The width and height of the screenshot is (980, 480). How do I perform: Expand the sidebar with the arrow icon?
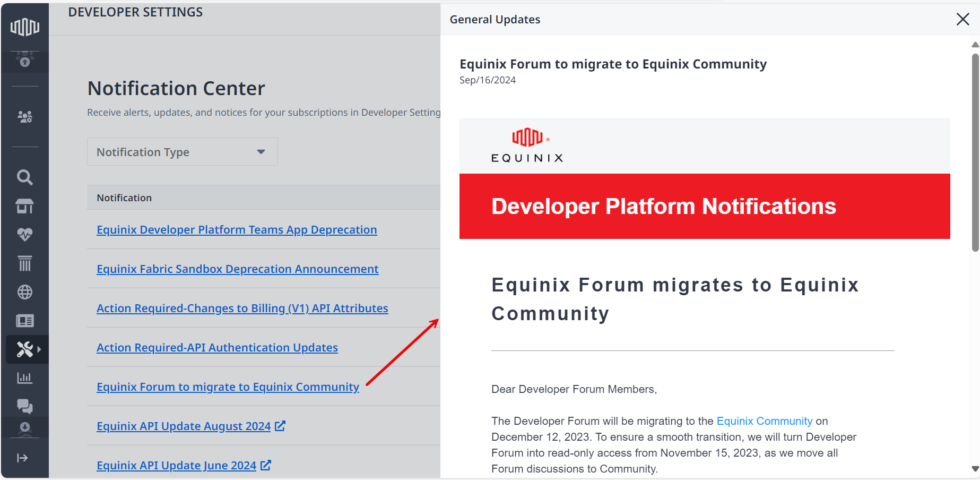click(x=22, y=458)
